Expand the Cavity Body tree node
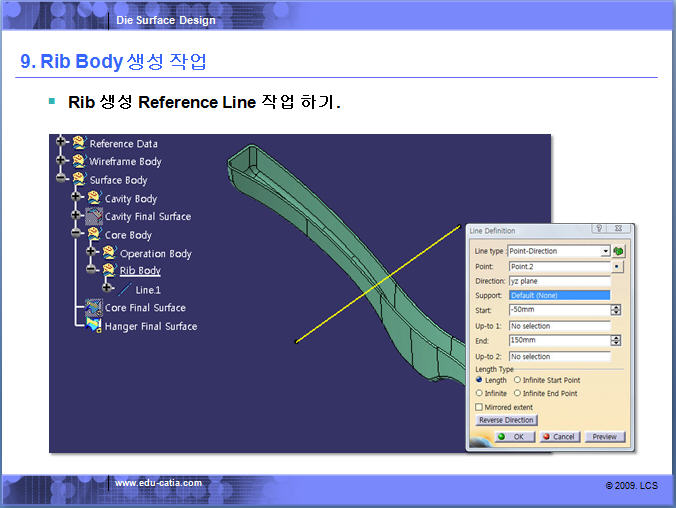This screenshot has width=676, height=508. tap(78, 198)
